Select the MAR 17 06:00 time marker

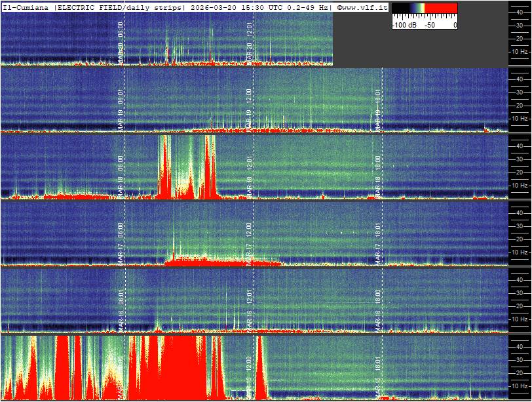pyautogui.click(x=121, y=241)
